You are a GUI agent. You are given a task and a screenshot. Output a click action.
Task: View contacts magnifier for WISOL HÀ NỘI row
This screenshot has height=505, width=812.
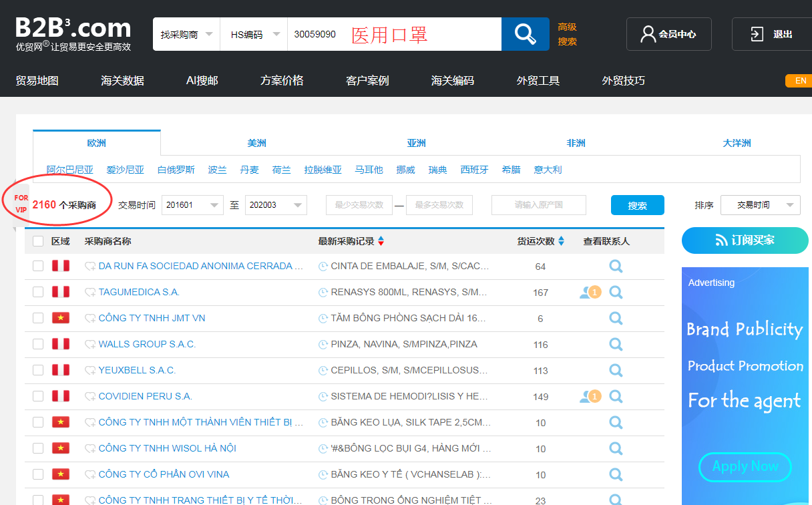pos(616,448)
